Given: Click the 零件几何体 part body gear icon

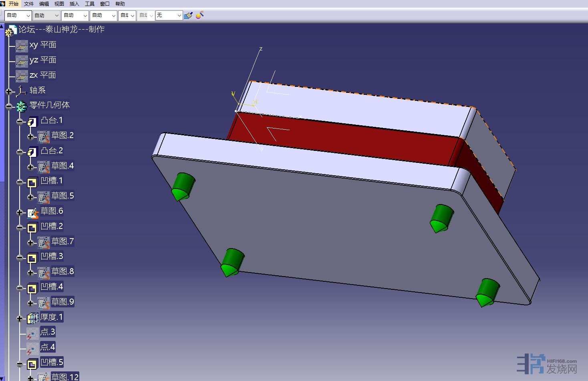Looking at the screenshot, I should coord(21,106).
